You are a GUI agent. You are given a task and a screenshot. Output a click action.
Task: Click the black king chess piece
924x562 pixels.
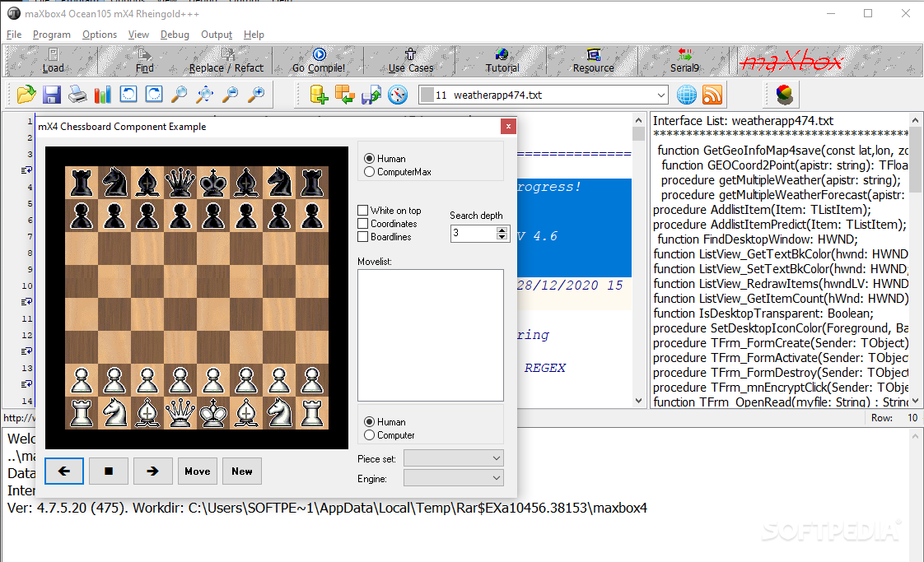point(213,182)
